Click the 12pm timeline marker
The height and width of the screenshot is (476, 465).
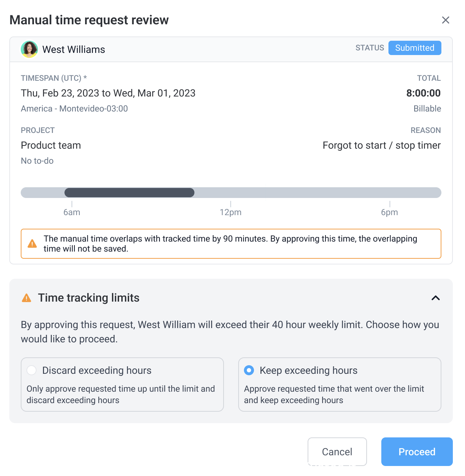coord(231,212)
